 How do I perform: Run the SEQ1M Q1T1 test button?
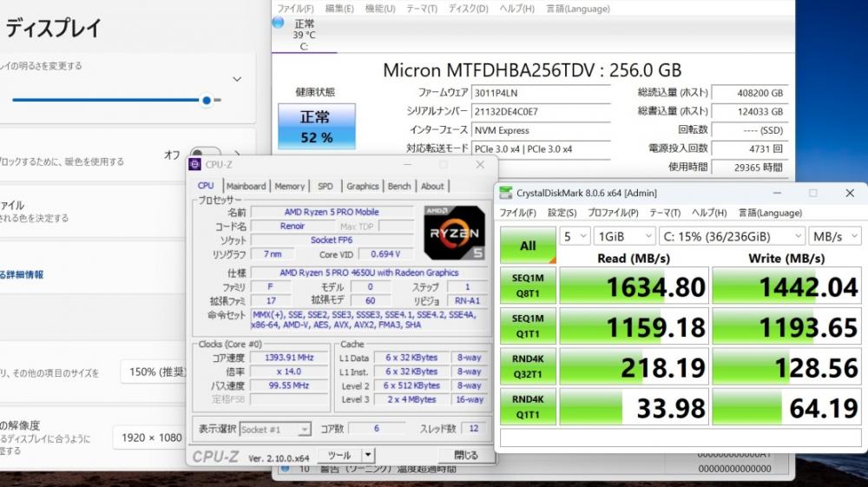point(528,326)
